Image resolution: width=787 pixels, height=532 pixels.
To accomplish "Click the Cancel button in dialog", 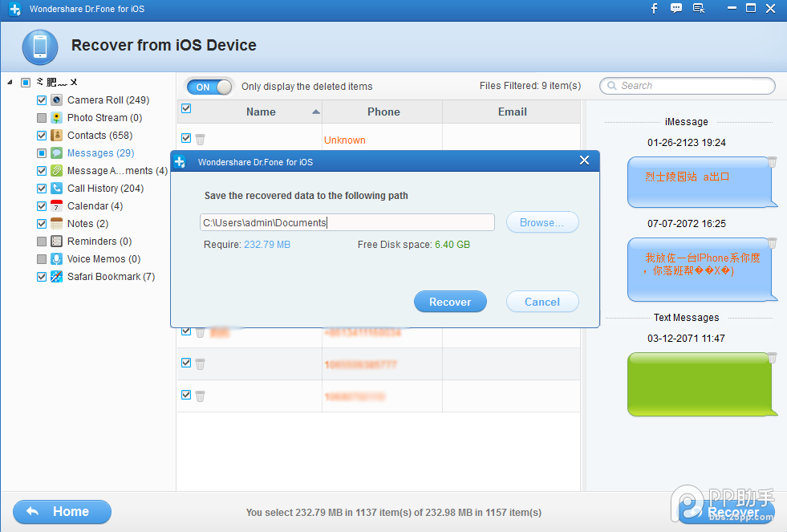I will (542, 302).
